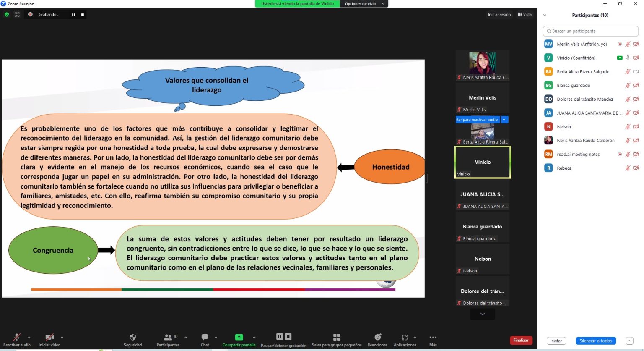The height and width of the screenshot is (351, 644).
Task: Open the Chat panel icon
Action: 205,337
